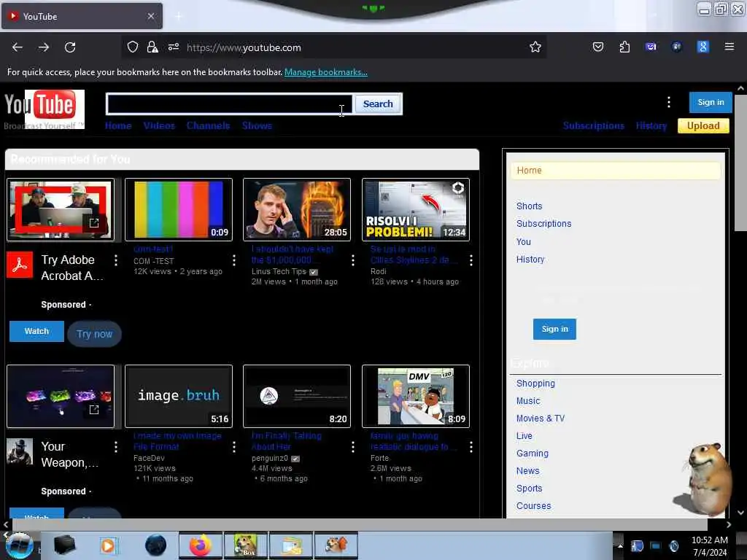Click the blue Google account extension icon
Viewport: 747px width, 560px height.
703,47
